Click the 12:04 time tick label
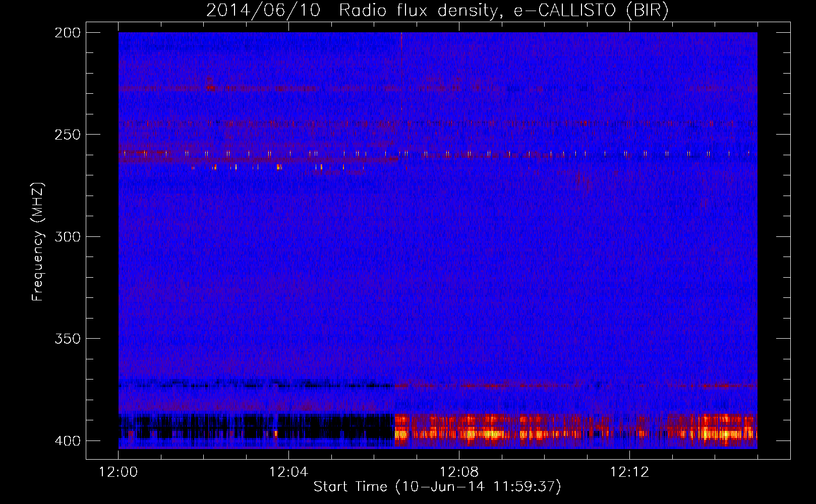Screen dimensions: 816x504 [288, 472]
